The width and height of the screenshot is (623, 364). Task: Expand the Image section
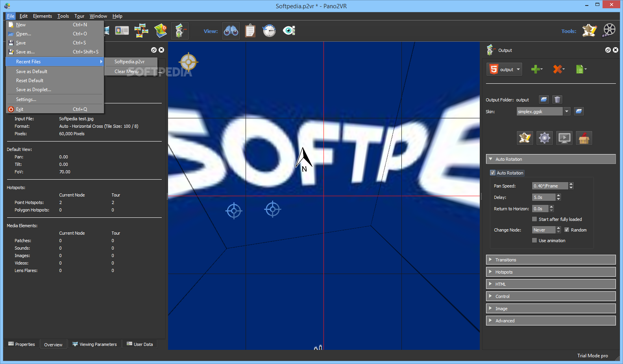tap(551, 309)
